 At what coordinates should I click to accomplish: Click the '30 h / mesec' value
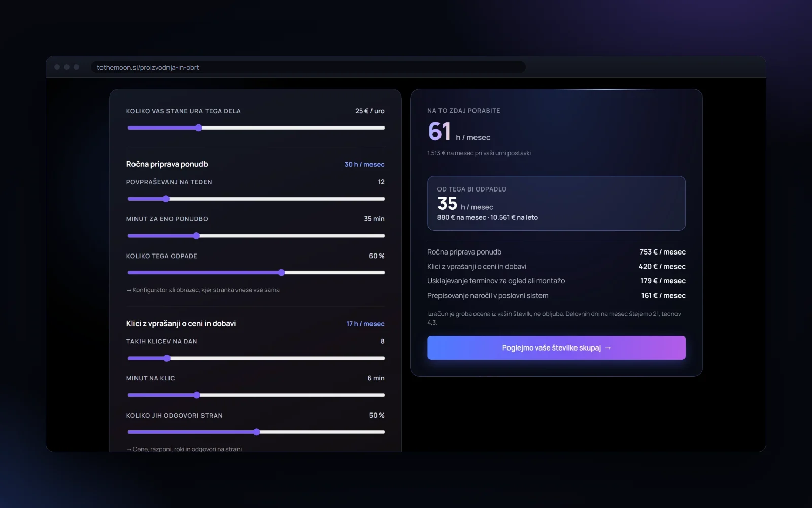click(364, 164)
